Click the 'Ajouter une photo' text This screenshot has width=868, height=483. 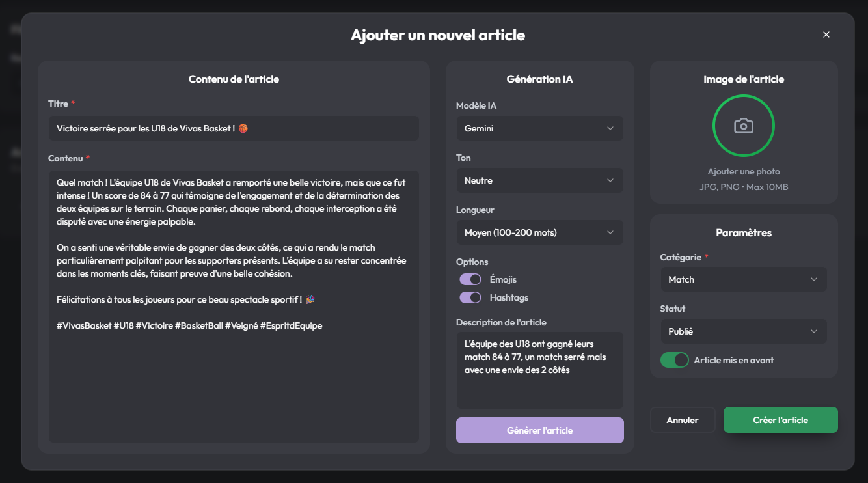pyautogui.click(x=744, y=172)
